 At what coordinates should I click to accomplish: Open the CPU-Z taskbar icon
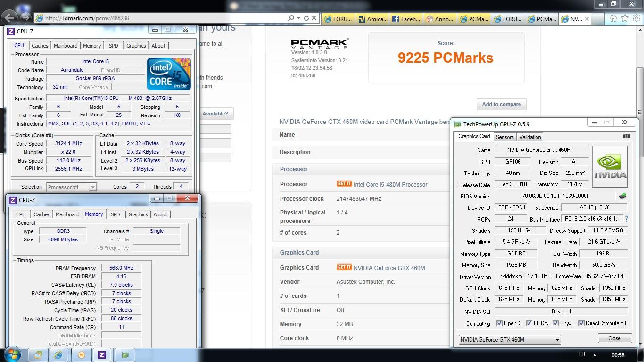click(x=101, y=355)
